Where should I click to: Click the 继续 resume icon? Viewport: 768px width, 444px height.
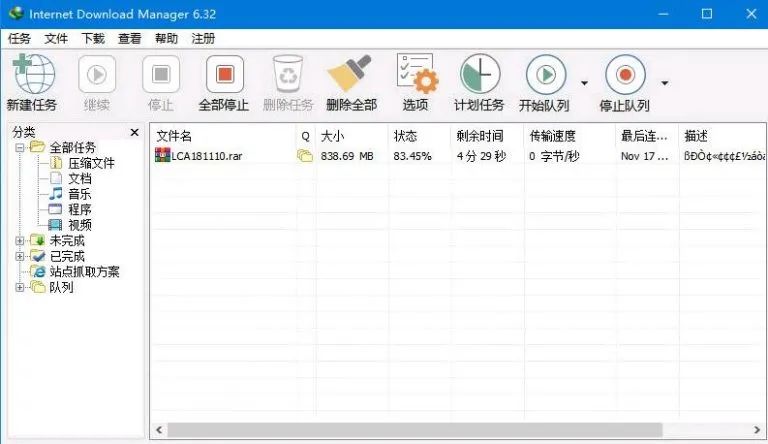[97, 74]
